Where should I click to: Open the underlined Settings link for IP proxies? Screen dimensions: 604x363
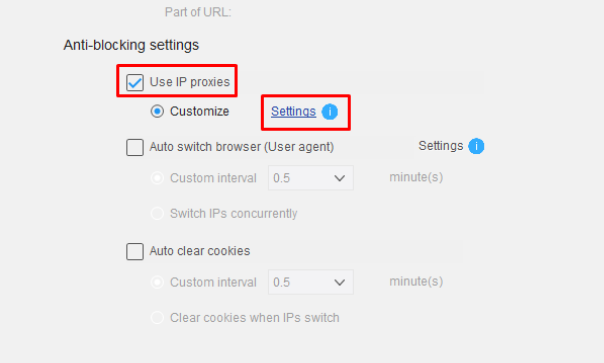click(x=294, y=112)
